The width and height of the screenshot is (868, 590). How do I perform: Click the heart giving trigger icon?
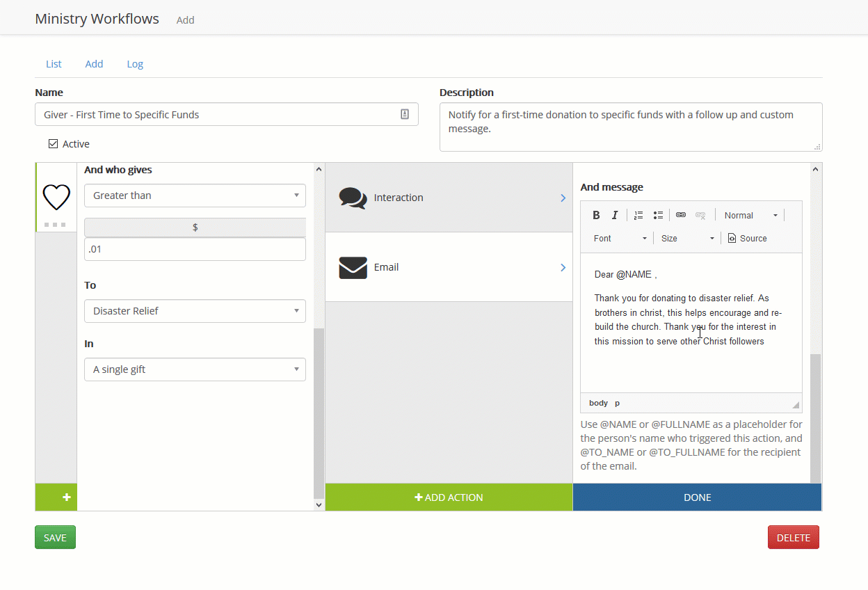(56, 198)
